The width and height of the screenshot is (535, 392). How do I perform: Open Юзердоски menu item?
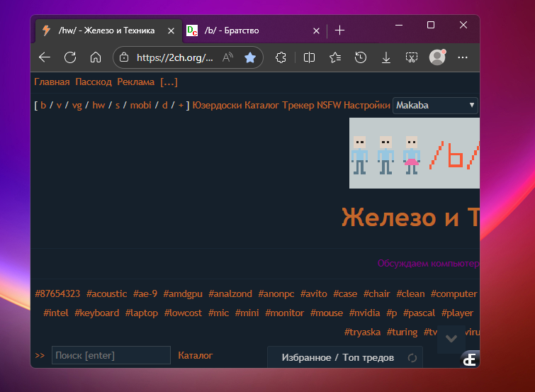(x=217, y=105)
